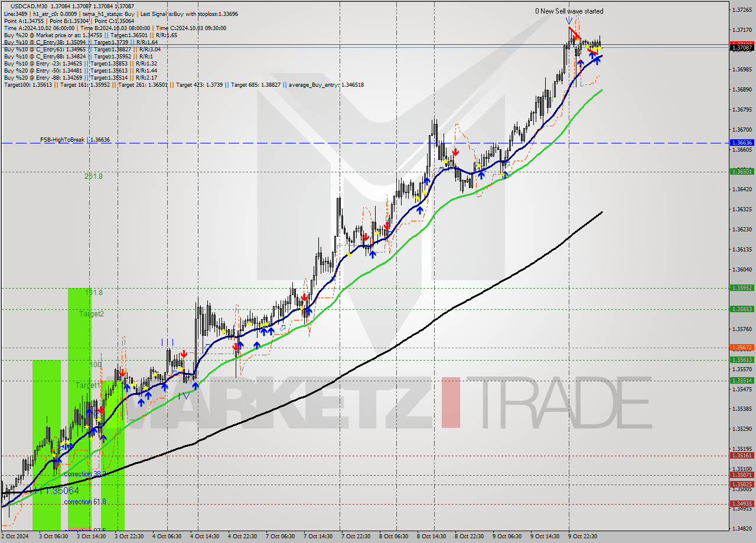756x543 pixels.
Task: Click the 'Buy %20 @ Entry -50' line
Action: tap(80, 70)
